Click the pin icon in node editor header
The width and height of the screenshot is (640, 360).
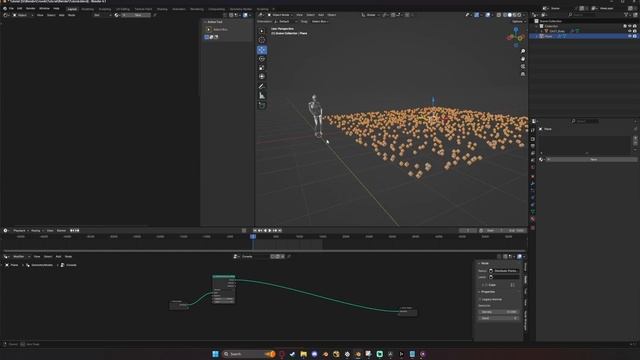pos(289,256)
